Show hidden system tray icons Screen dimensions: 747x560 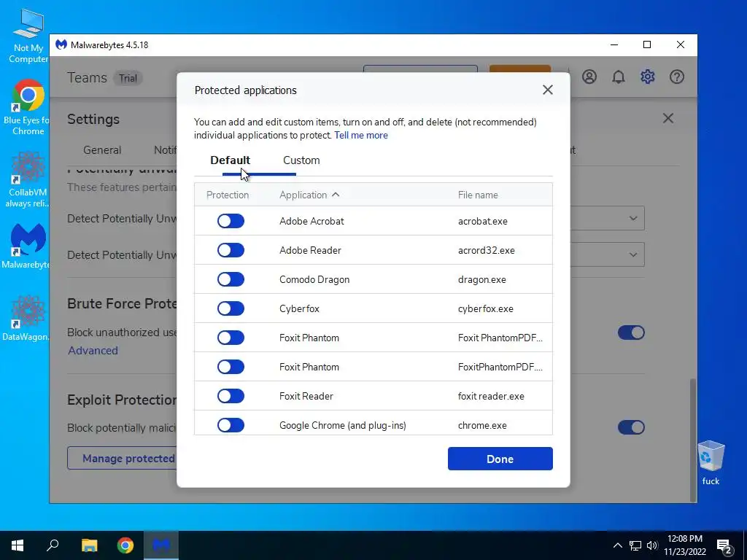[x=617, y=545]
